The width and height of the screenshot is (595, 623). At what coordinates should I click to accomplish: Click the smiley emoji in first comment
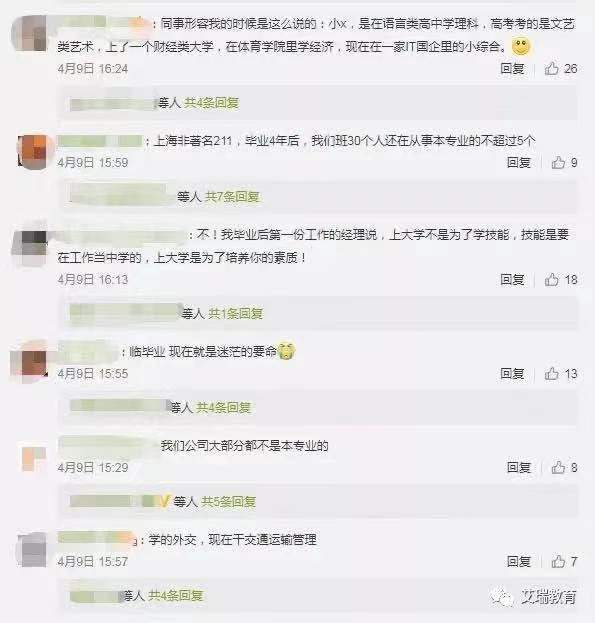click(521, 47)
